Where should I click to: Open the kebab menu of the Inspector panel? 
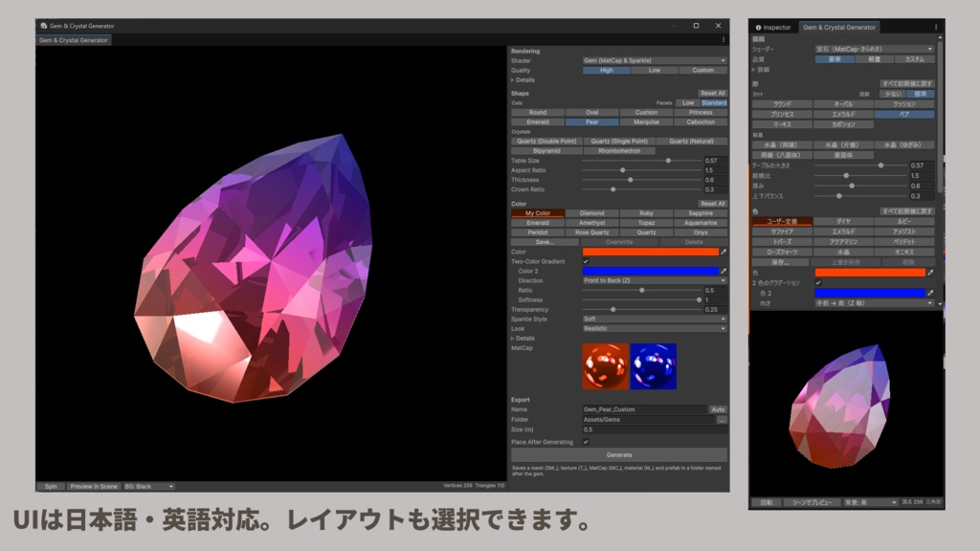[936, 28]
